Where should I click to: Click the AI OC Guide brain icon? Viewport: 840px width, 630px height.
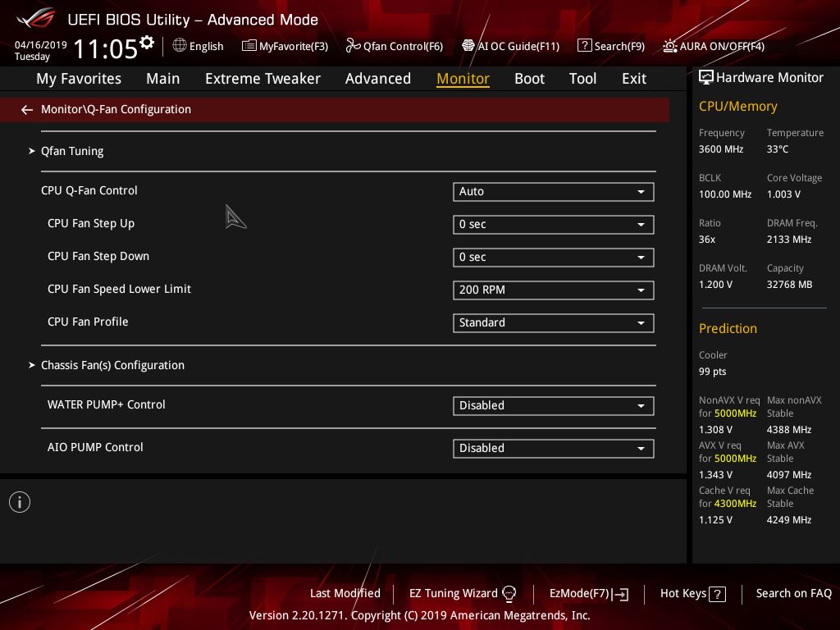468,46
